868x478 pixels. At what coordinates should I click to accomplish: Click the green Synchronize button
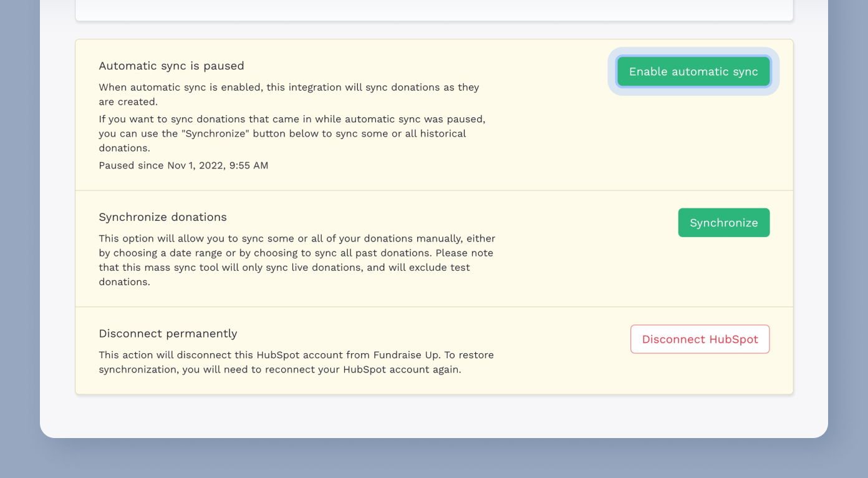tap(724, 223)
